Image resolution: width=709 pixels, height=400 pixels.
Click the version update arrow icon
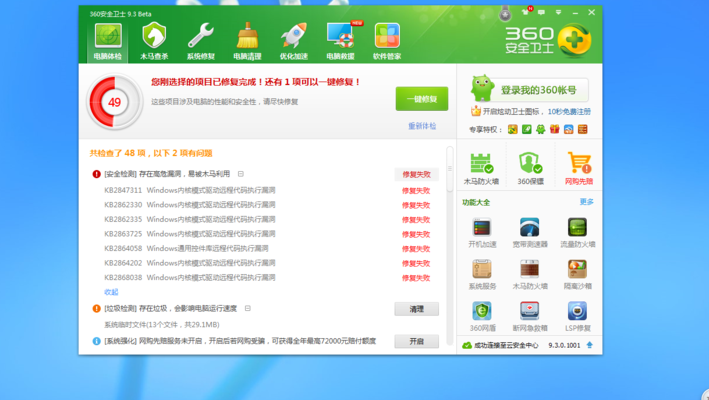click(x=590, y=345)
